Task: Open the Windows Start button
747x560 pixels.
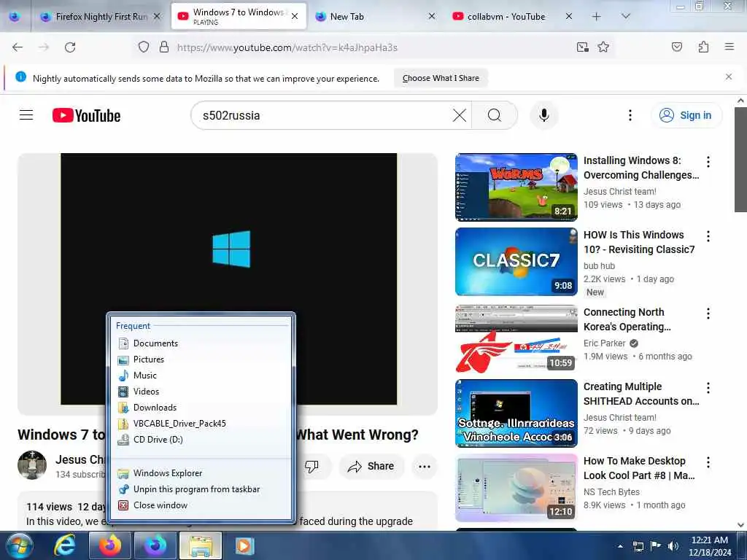Action: pyautogui.click(x=19, y=545)
